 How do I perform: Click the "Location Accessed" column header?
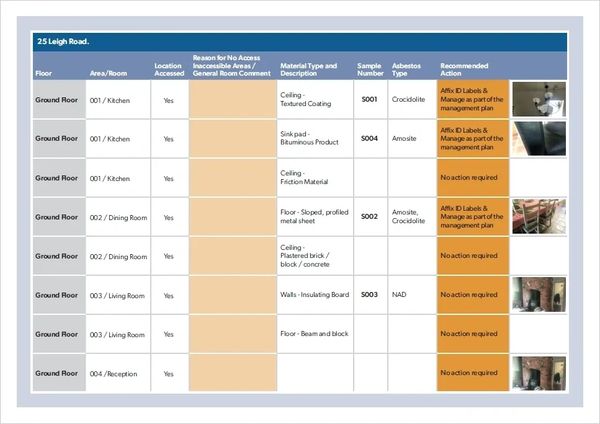pos(169,69)
